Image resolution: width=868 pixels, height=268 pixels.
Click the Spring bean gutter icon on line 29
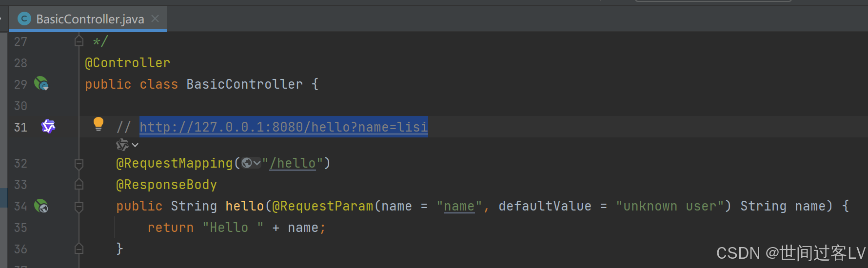pyautogui.click(x=41, y=84)
